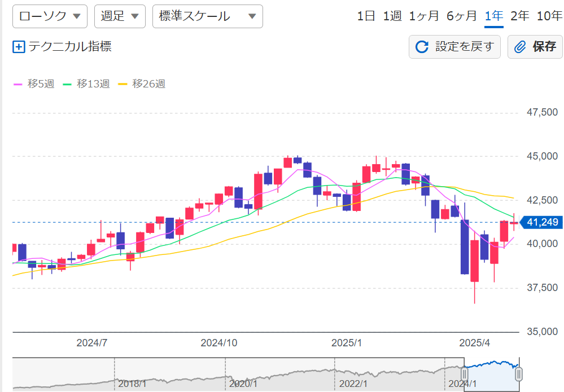Screen dimensions: 564x392
Task: Click the 2018/1 marker in the navigator
Action: 132,384
